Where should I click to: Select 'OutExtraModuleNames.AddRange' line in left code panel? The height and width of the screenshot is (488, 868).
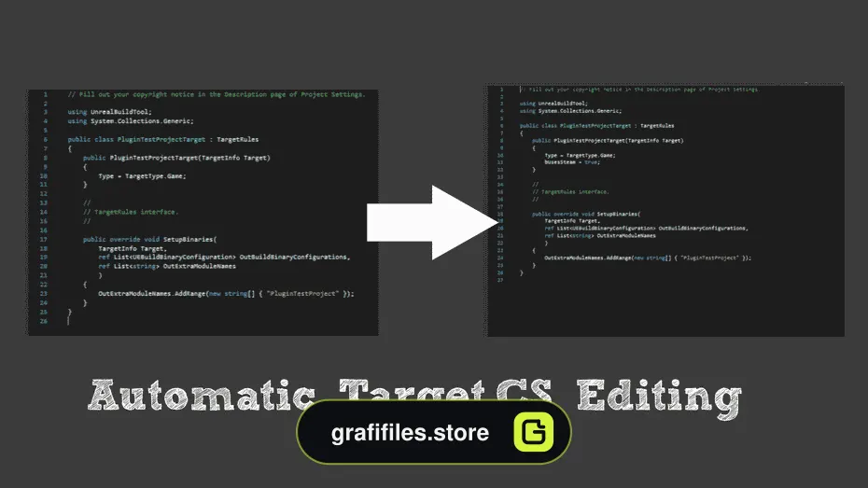click(x=226, y=294)
